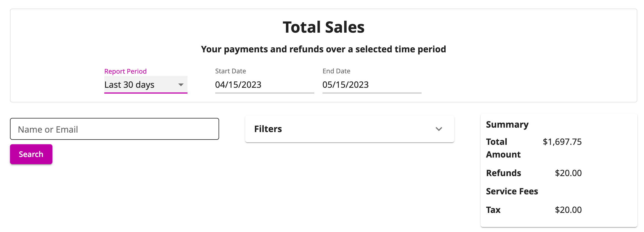Click the Name or Email search box

114,129
